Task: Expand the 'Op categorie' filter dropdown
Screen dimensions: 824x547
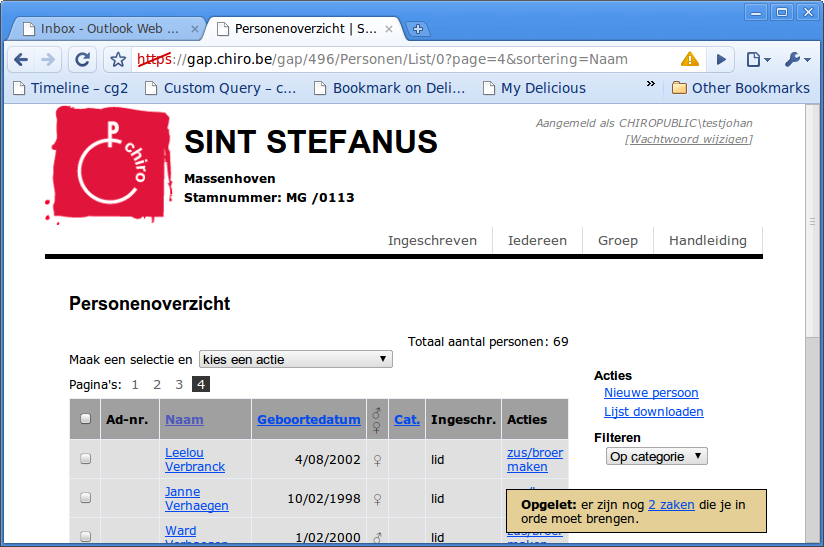Action: point(657,456)
